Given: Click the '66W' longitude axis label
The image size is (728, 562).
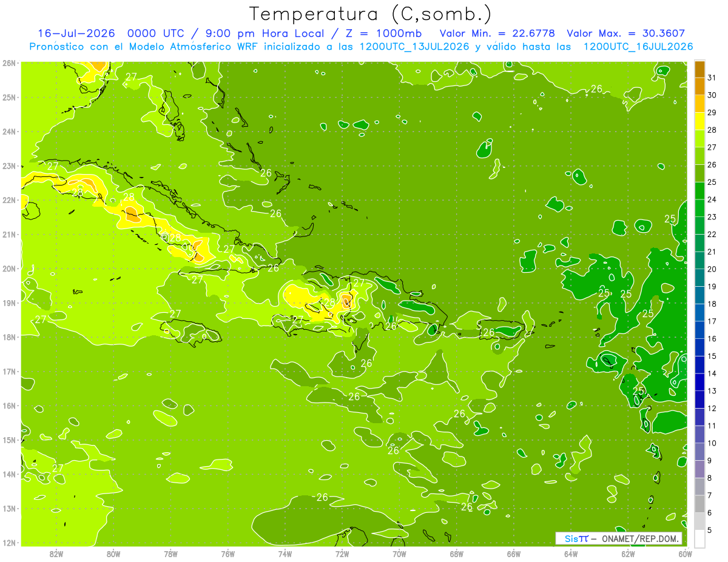Looking at the screenshot, I should click(514, 554).
